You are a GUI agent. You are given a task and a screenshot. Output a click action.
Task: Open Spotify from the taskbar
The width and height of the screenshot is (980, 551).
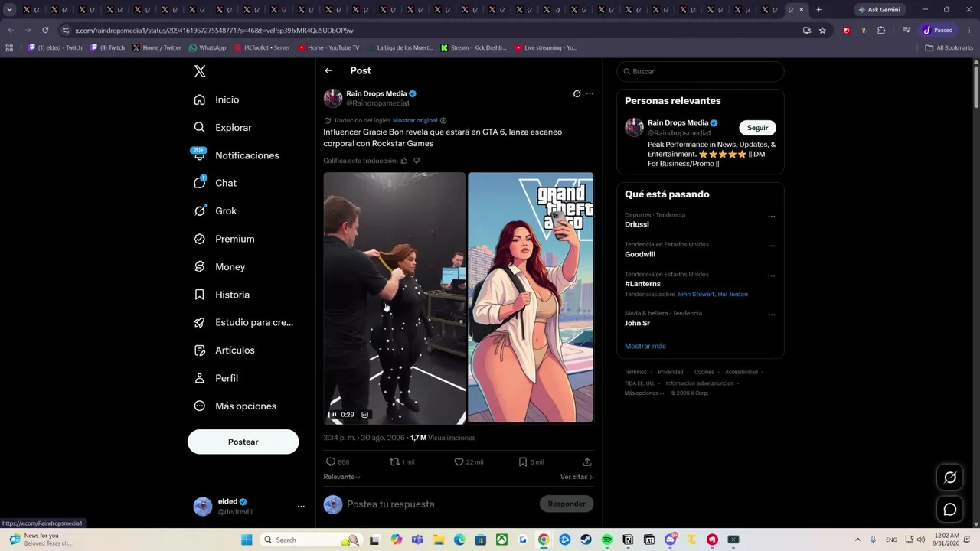click(x=607, y=540)
